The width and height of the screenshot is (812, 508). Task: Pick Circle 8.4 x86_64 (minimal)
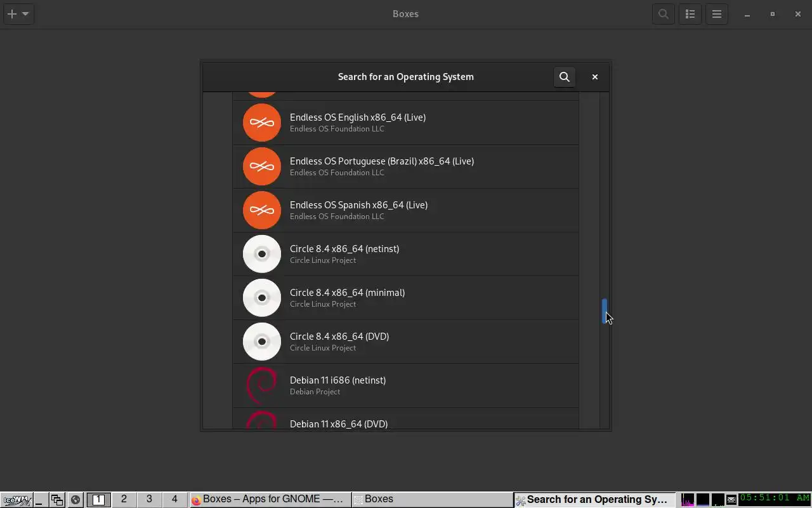click(x=406, y=298)
